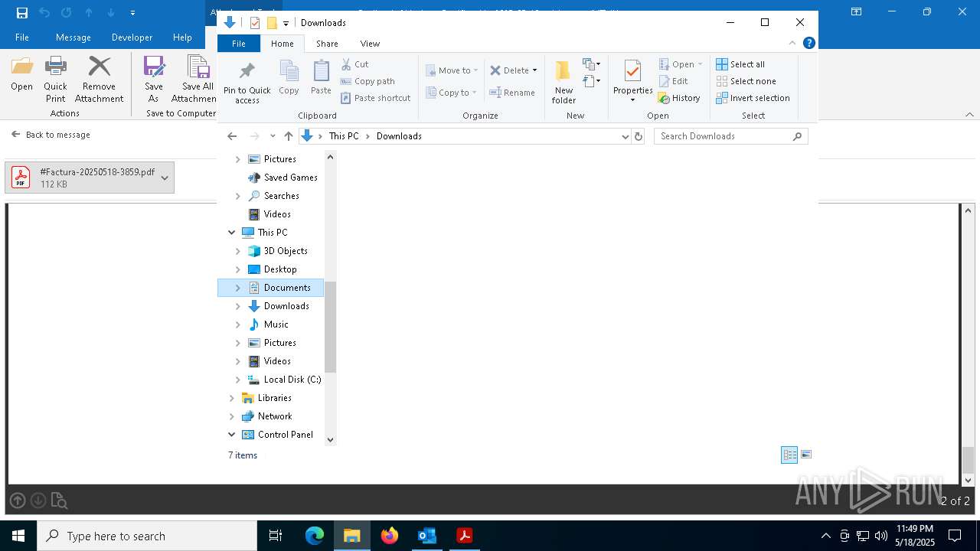This screenshot has height=551, width=980.
Task: Select Libraries in navigation tree
Action: click(274, 398)
